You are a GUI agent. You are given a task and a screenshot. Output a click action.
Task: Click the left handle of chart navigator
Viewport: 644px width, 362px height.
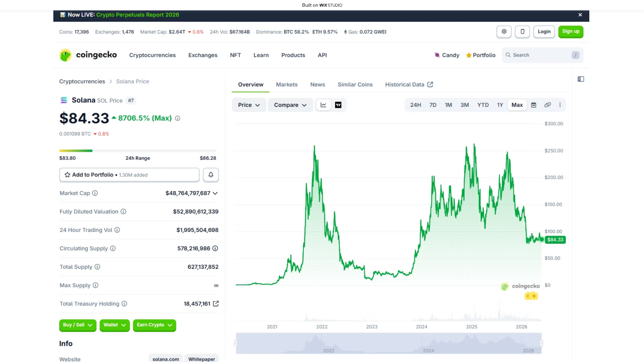[x=236, y=343]
